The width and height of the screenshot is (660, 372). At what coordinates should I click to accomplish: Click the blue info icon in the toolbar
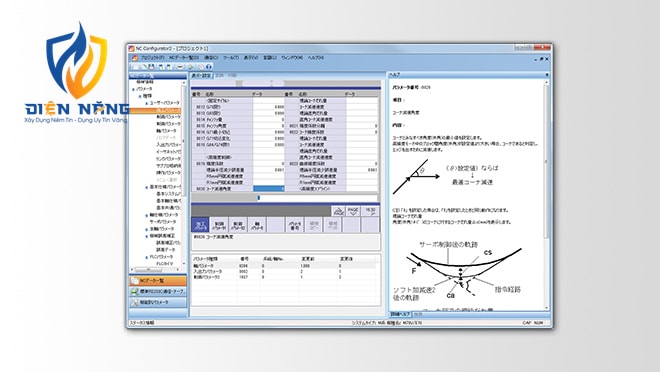pos(209,66)
